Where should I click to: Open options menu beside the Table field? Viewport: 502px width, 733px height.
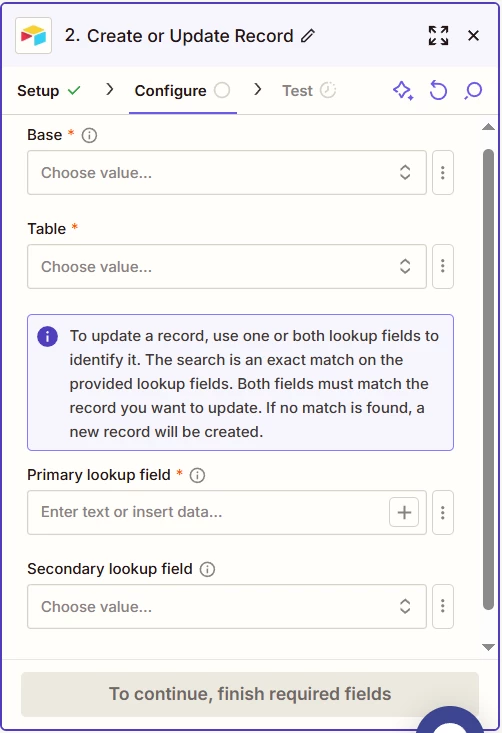pos(443,266)
